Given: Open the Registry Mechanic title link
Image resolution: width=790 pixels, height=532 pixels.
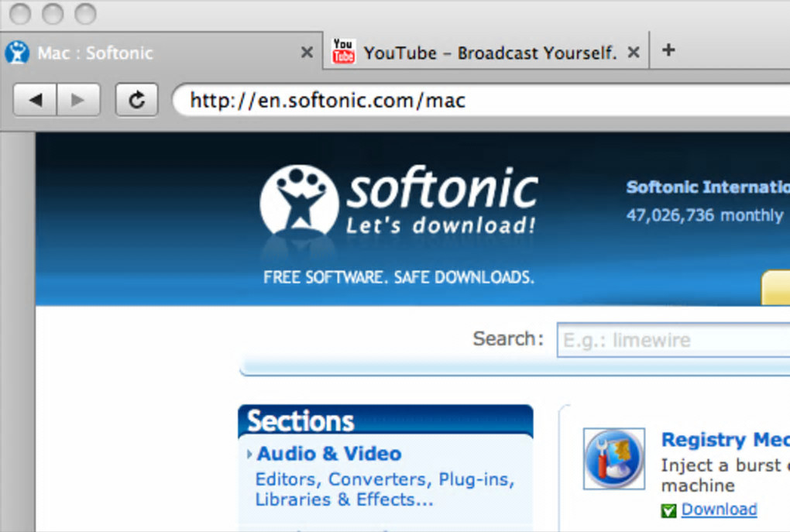Looking at the screenshot, I should 726,440.
